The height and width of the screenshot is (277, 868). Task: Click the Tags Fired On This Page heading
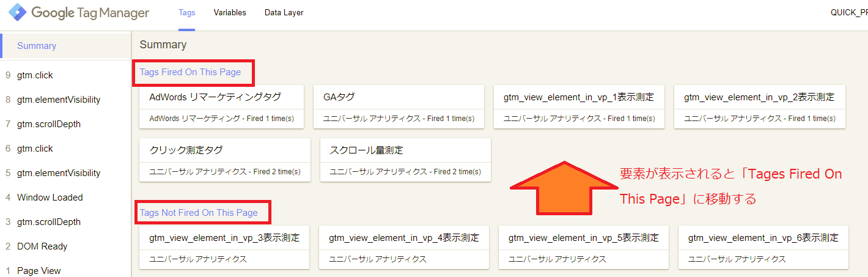coord(190,72)
